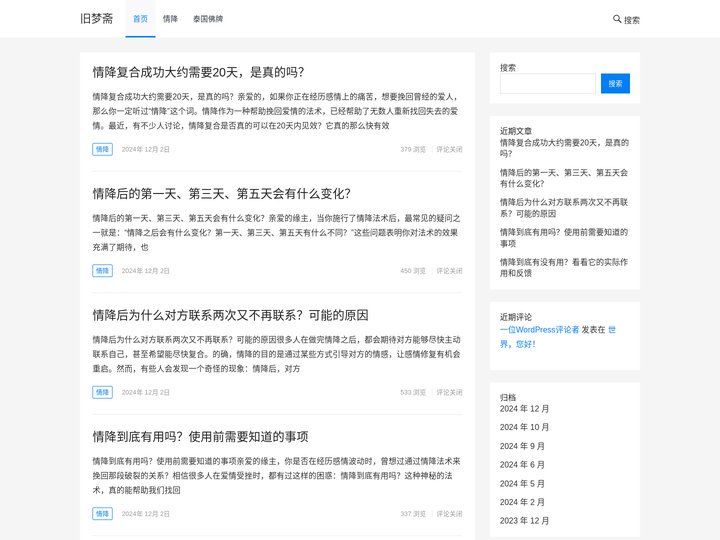Click 533 浏览 view count
The height and width of the screenshot is (540, 720).
tap(413, 392)
